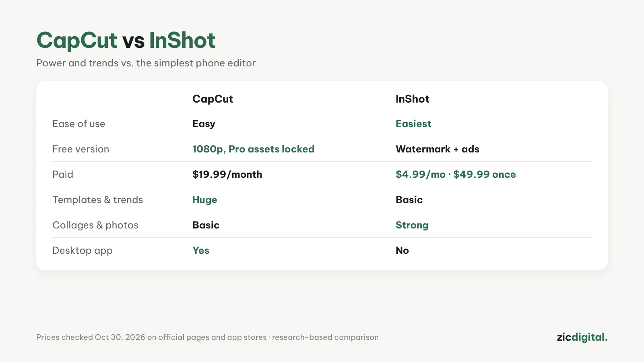Select the 'Desktop app' row label
Image resolution: width=644 pixels, height=362 pixels.
coord(83,251)
